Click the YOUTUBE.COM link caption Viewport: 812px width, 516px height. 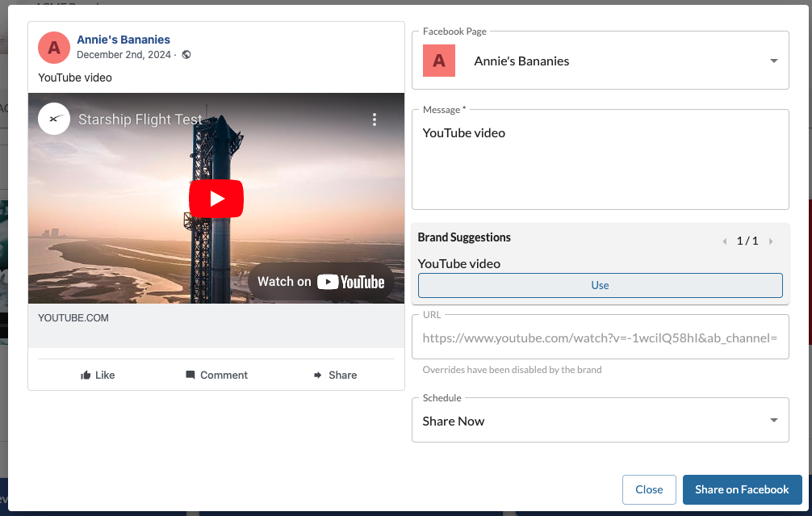click(x=73, y=318)
